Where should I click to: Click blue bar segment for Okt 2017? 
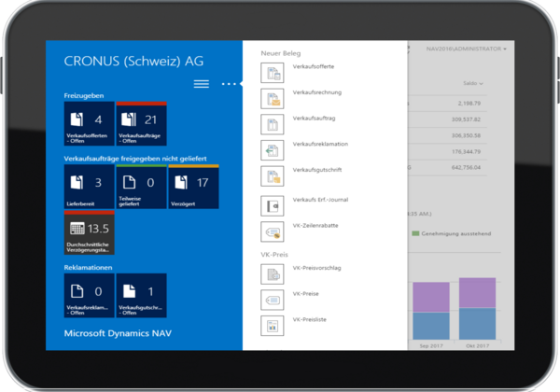(x=477, y=324)
